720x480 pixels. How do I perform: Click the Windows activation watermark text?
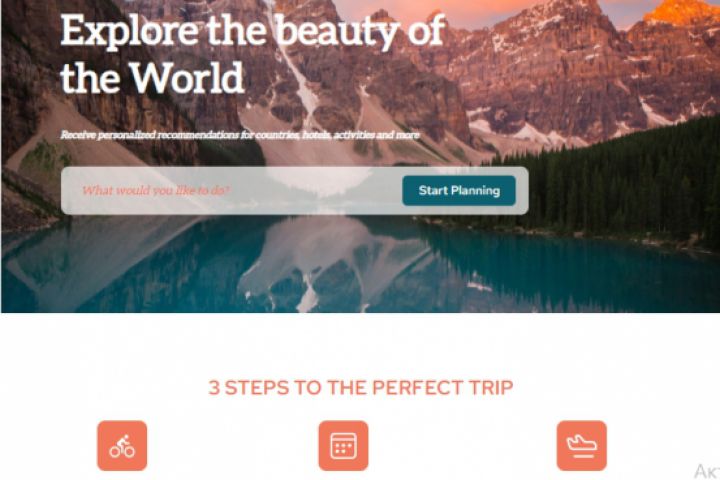[x=707, y=472]
